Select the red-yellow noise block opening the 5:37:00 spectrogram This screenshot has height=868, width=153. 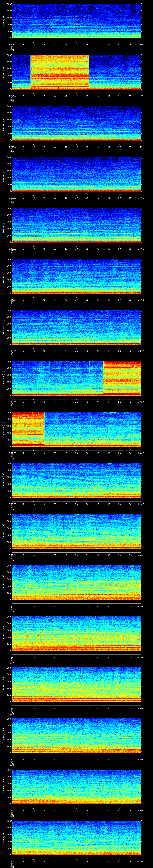click(28, 429)
